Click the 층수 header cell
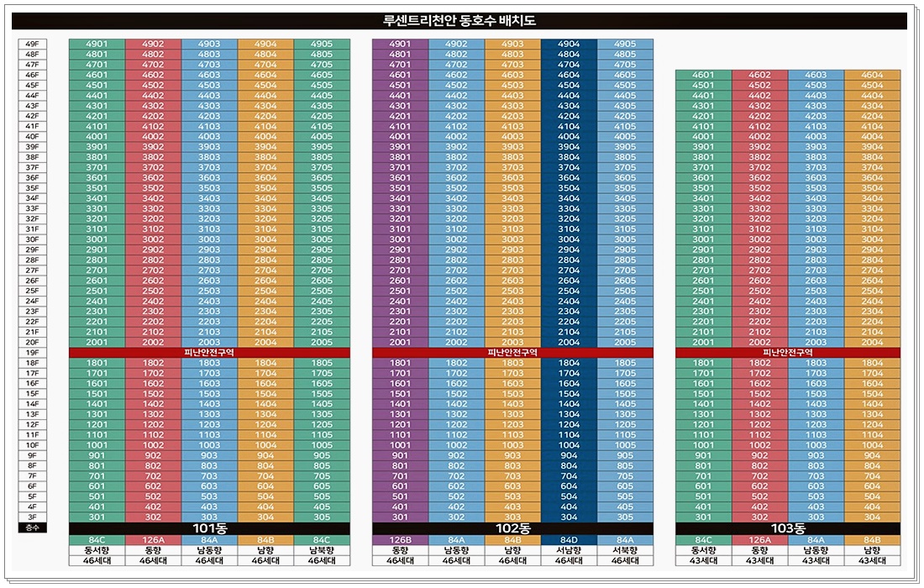 [33, 528]
